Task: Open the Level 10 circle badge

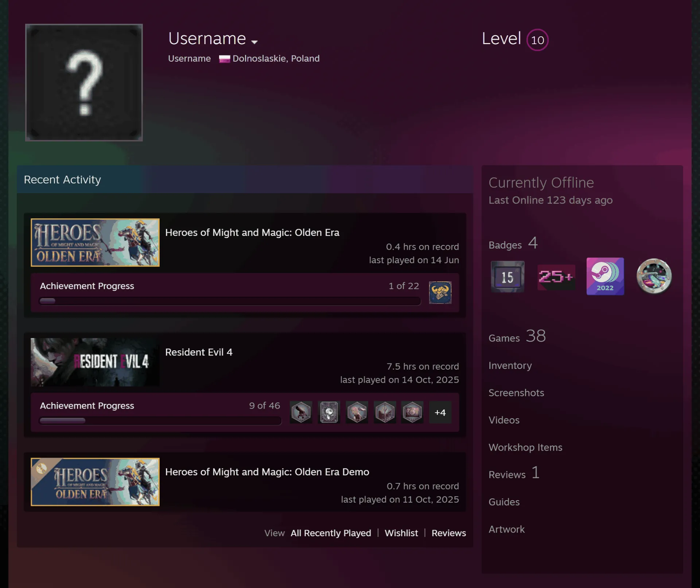Action: pyautogui.click(x=537, y=40)
